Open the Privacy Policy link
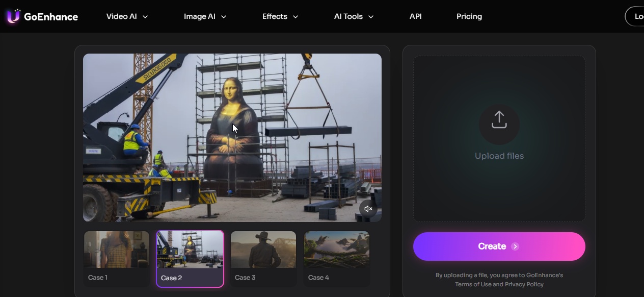Image resolution: width=644 pixels, height=297 pixels. pos(524,284)
